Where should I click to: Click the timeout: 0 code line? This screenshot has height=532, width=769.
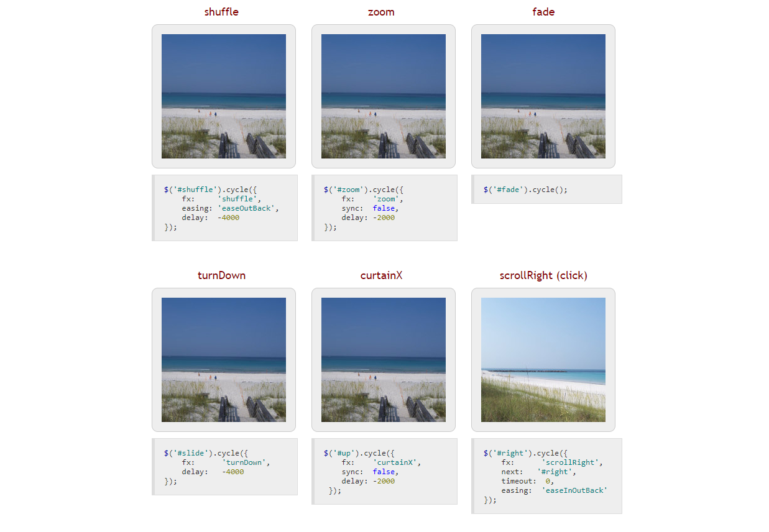point(528,481)
